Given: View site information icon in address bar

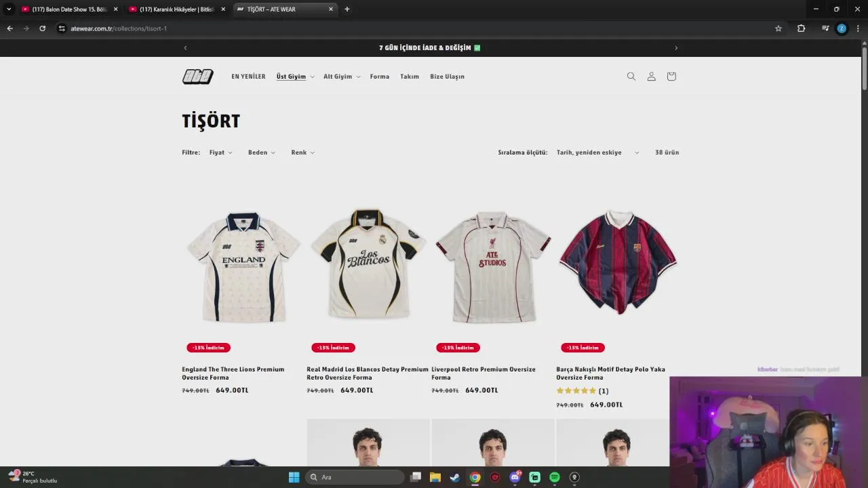Looking at the screenshot, I should coord(62,28).
